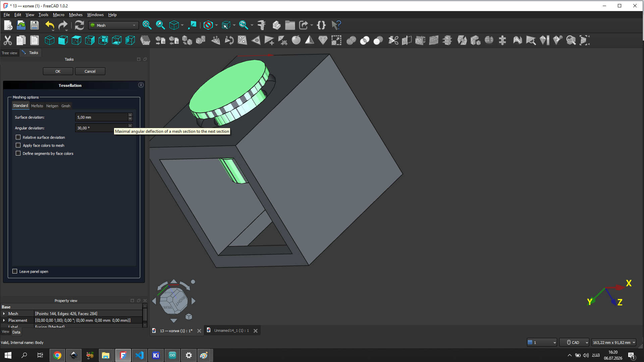This screenshot has width=644, height=362.
Task: Open Chrome from the taskbar
Action: tap(57, 355)
